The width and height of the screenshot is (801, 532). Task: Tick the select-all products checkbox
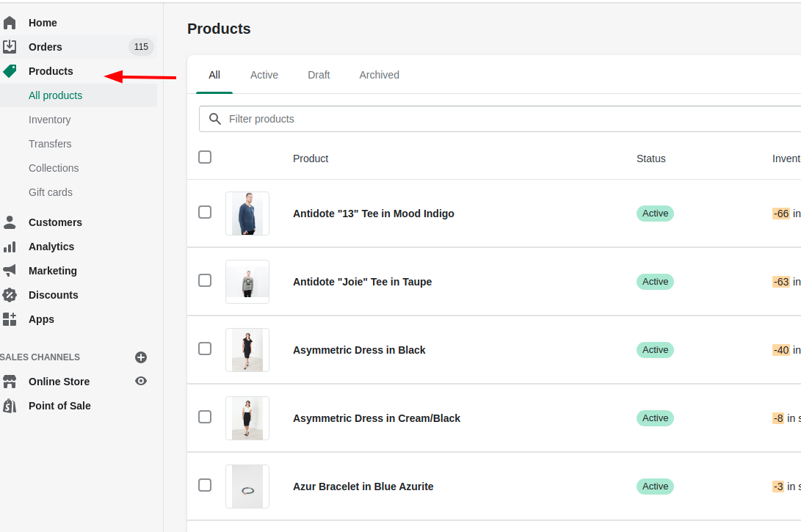[205, 157]
